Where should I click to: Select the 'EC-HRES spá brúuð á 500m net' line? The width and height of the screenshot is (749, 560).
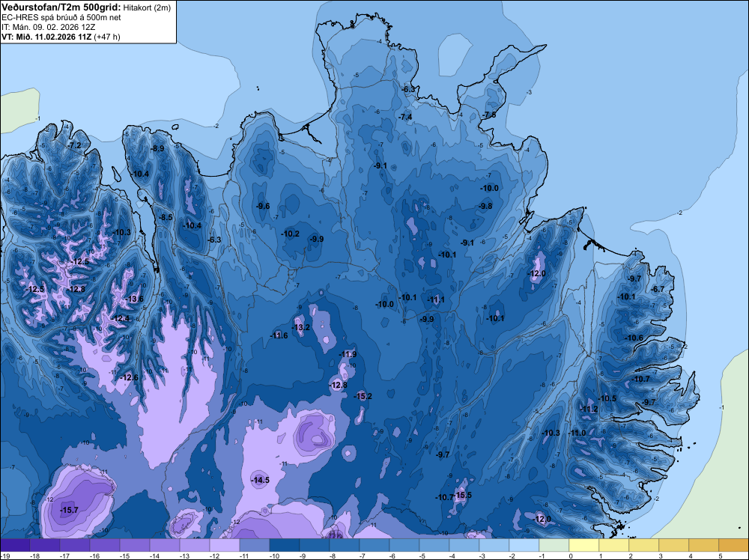(x=61, y=18)
